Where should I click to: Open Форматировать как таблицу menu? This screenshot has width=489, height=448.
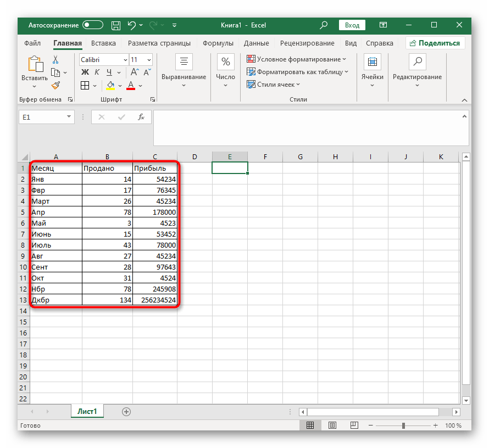click(297, 72)
